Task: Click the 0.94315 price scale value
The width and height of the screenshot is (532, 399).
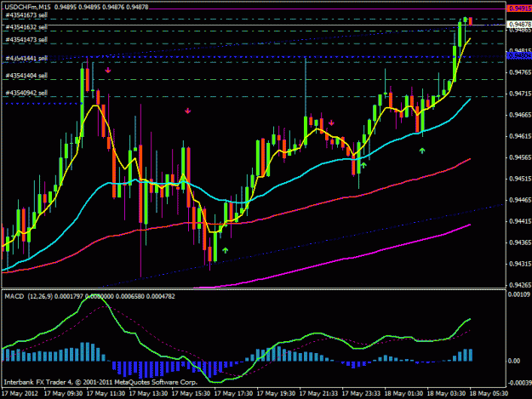Action: pos(520,264)
